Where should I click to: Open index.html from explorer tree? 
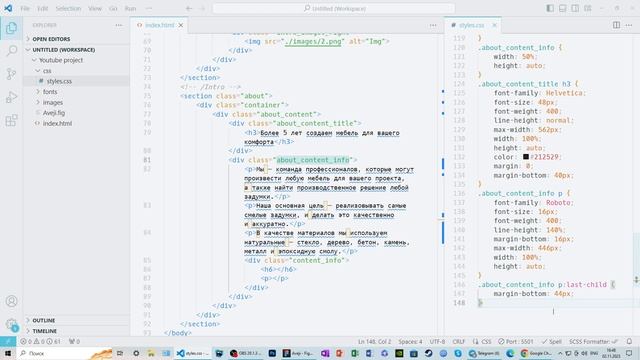(x=76, y=123)
